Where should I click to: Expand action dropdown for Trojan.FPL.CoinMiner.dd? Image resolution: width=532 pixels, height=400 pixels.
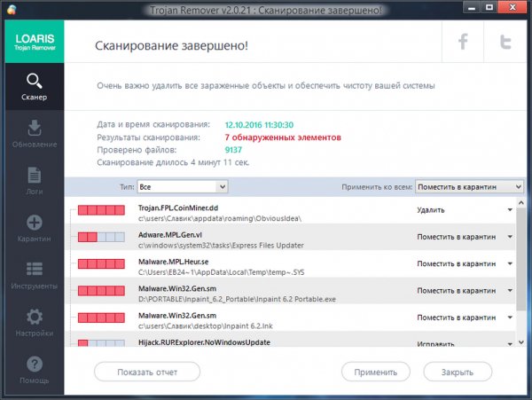pyautogui.click(x=510, y=209)
